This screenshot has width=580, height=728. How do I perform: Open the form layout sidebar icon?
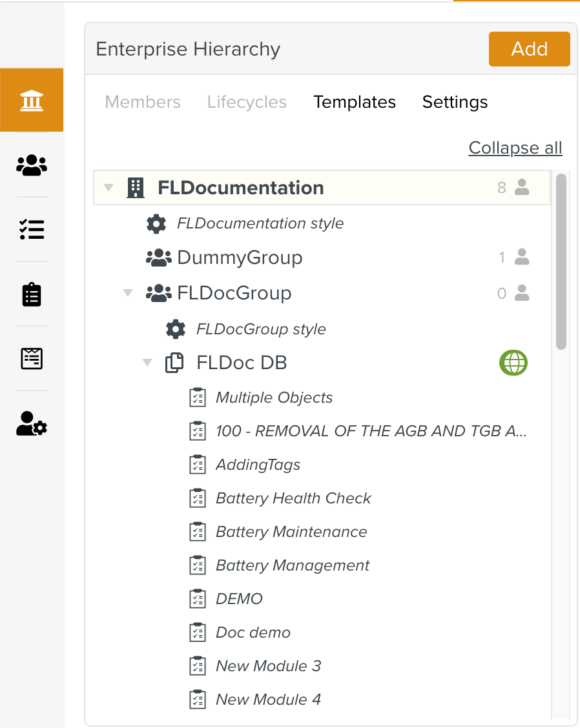click(32, 358)
